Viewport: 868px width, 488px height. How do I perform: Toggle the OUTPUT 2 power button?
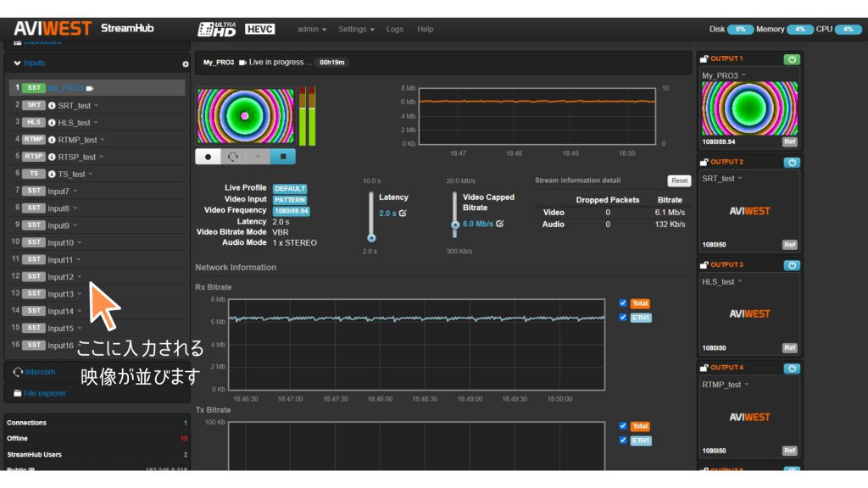pyautogui.click(x=792, y=163)
